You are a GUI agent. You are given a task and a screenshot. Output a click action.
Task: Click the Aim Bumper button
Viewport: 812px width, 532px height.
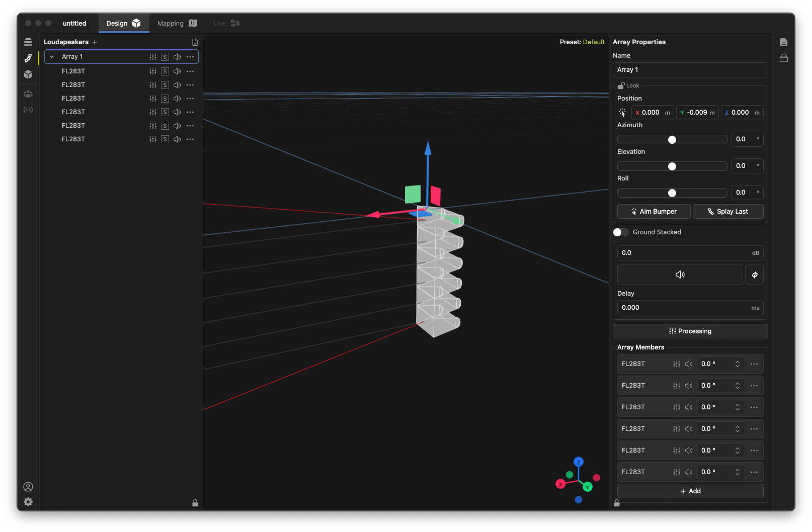pyautogui.click(x=653, y=212)
